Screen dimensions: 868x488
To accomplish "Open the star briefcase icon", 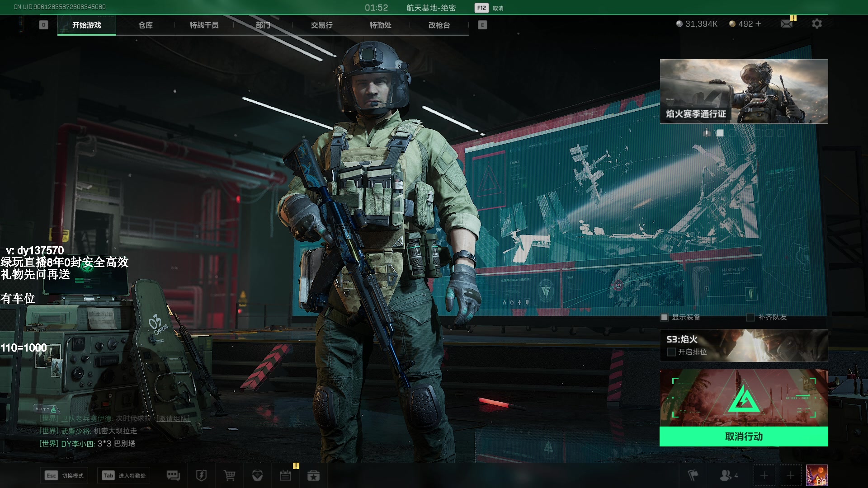I will [313, 475].
